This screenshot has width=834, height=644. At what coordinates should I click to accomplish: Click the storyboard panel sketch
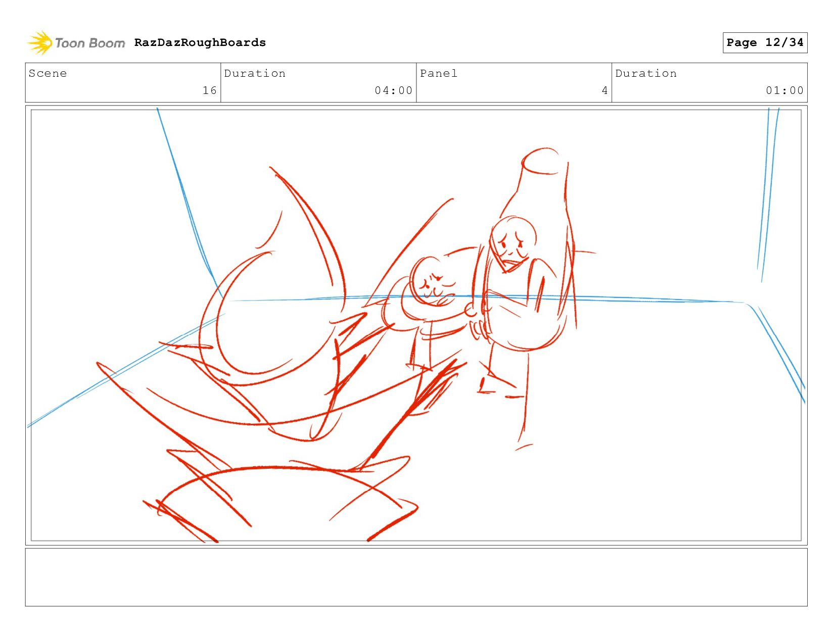[x=416, y=325]
